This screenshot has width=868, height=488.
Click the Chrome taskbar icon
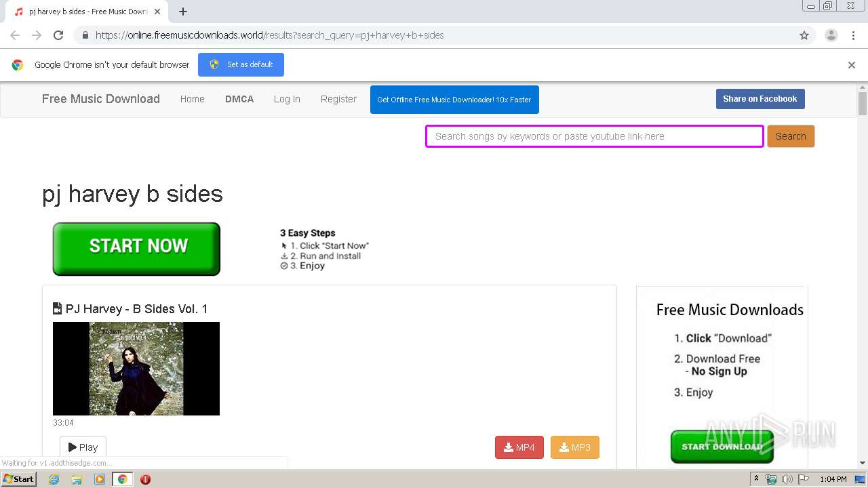(122, 479)
